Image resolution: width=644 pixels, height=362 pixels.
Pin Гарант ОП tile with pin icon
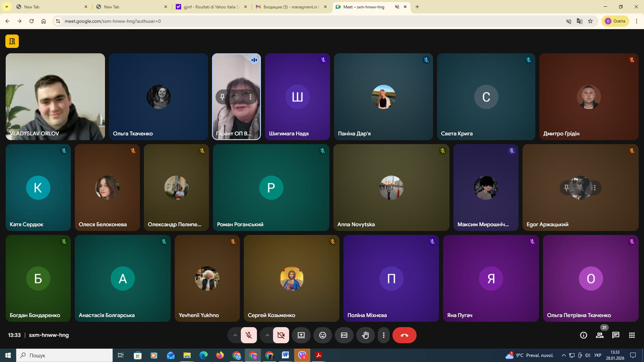(222, 97)
